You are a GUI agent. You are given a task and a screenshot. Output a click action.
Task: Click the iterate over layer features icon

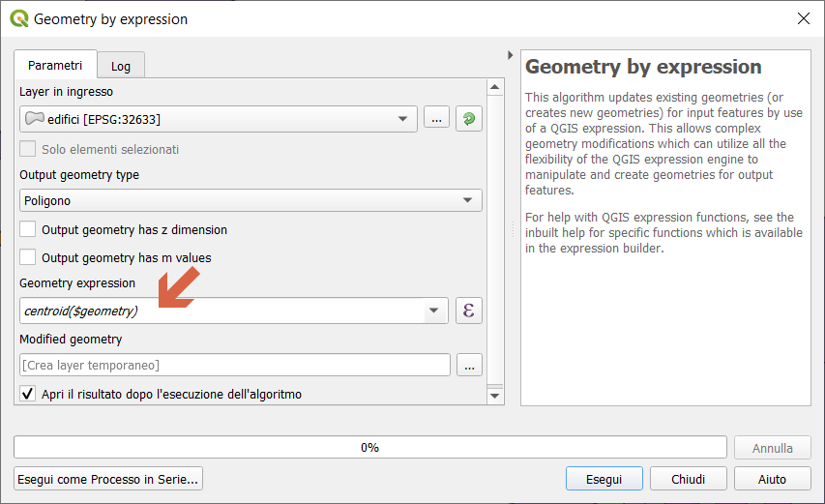469,119
